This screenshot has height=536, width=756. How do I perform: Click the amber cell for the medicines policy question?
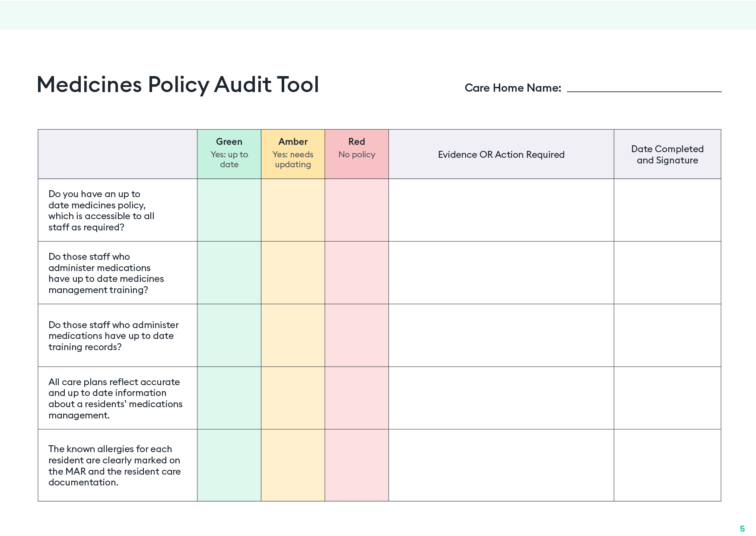point(293,210)
